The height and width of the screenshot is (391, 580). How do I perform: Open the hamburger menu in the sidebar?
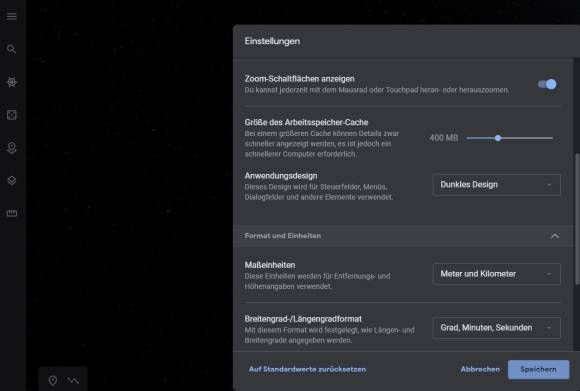[x=11, y=16]
